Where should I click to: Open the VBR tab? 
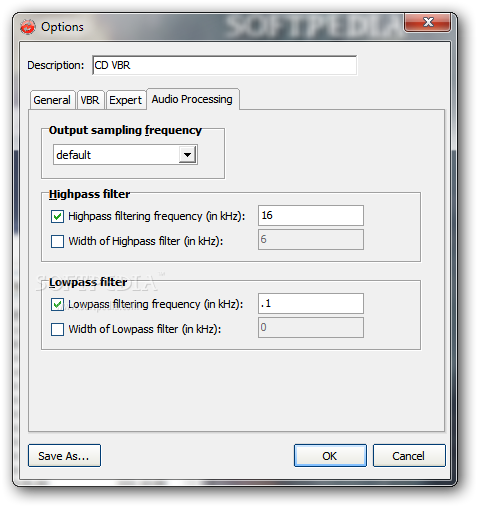tap(90, 100)
